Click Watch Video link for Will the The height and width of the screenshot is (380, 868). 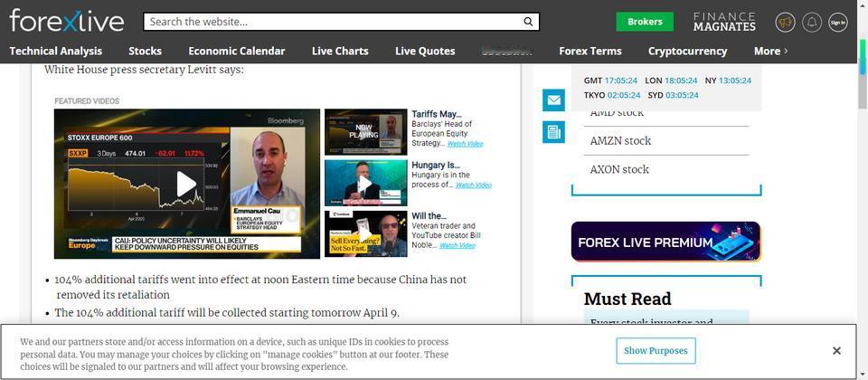pyautogui.click(x=458, y=245)
